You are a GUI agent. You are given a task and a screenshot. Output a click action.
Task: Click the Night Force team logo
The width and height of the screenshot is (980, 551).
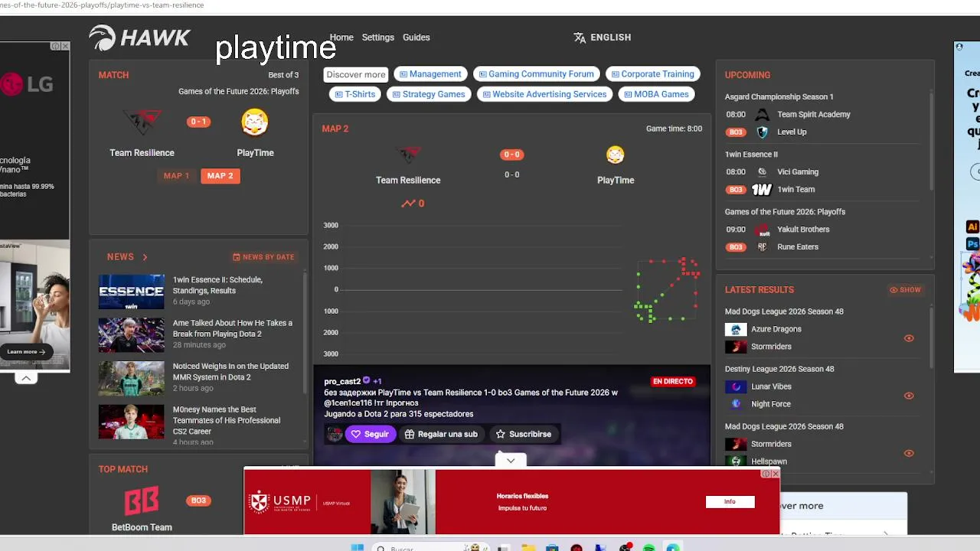(736, 405)
